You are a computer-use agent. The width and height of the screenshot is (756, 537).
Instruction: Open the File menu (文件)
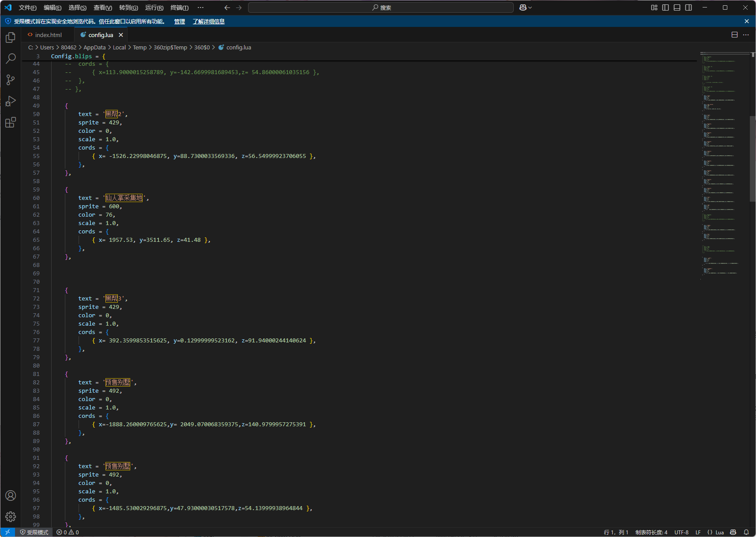point(27,8)
